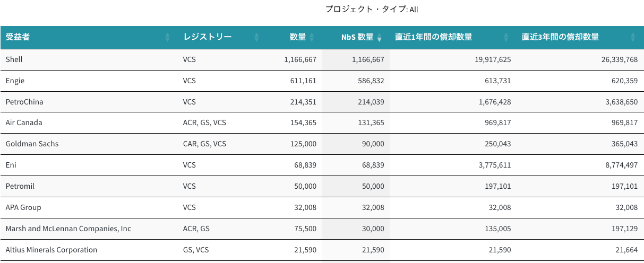Select the Petromil row

tap(20, 186)
